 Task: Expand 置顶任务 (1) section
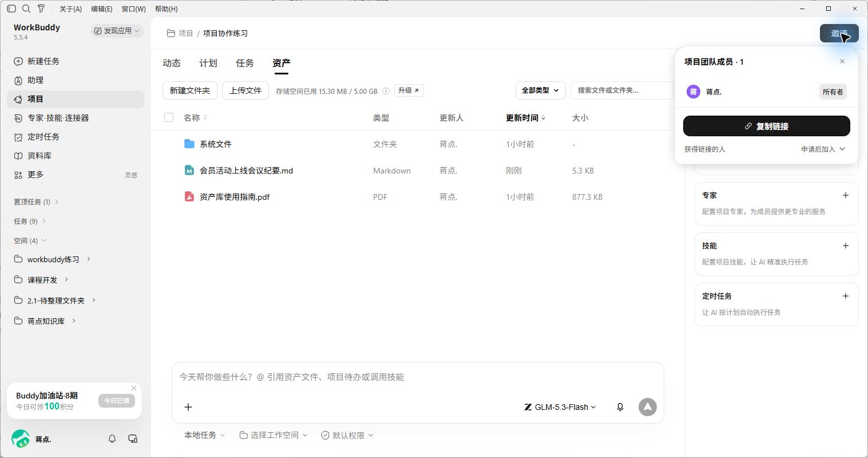(x=36, y=202)
